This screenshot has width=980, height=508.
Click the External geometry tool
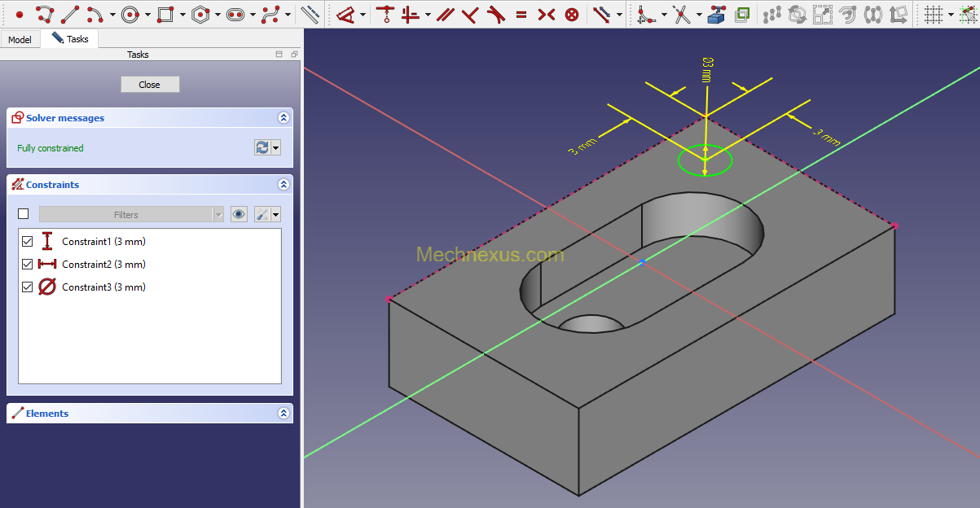(x=716, y=14)
